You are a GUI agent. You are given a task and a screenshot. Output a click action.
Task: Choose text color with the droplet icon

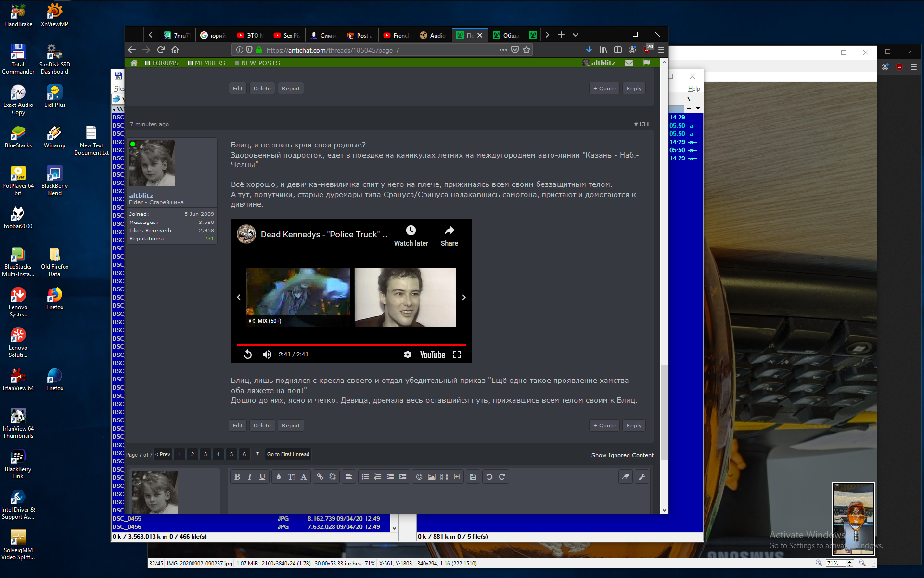coord(279,477)
